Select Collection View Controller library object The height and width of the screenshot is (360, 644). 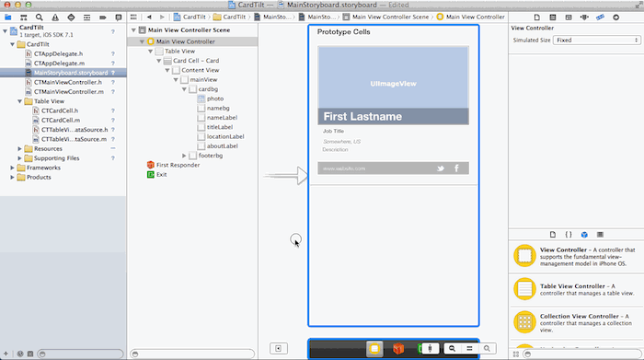576,322
